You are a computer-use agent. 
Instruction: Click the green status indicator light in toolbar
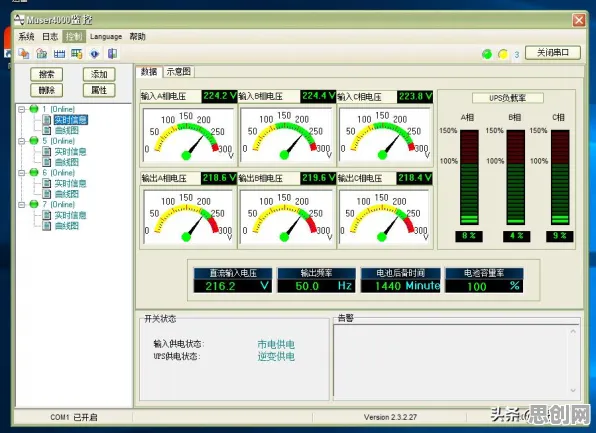[487, 54]
